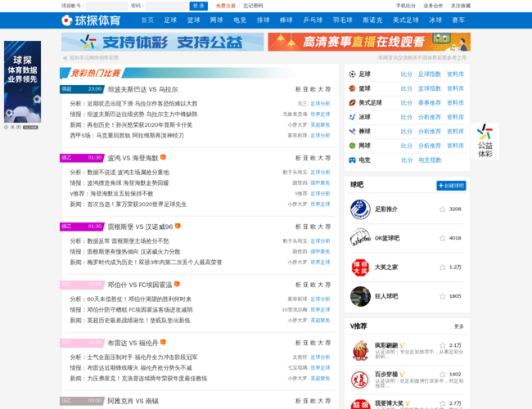Open the 足球 soccer ball icon
Screen dimensions: 532x409
352,74
